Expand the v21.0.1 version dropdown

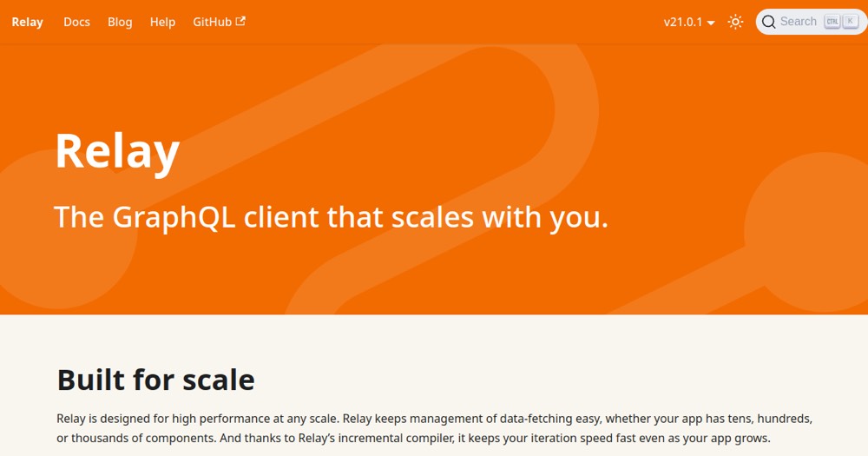tap(689, 23)
